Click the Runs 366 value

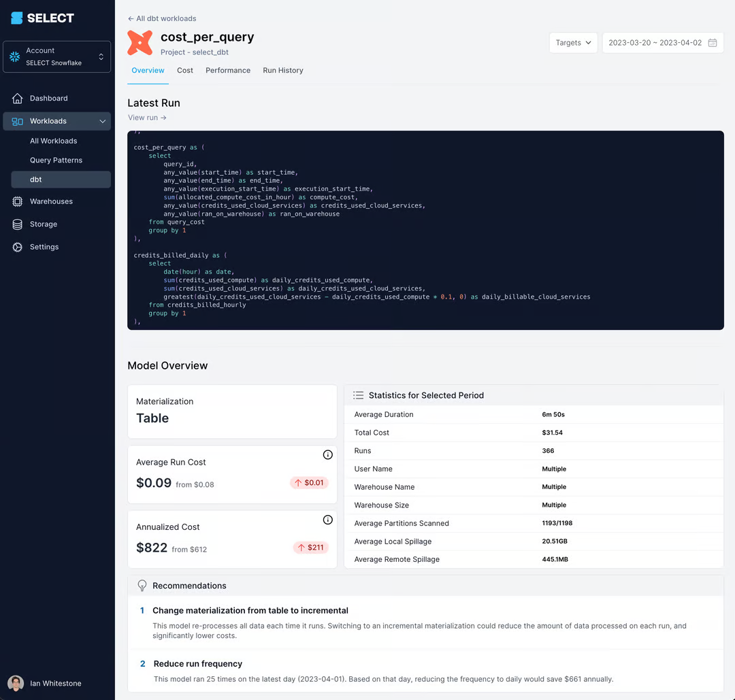tap(548, 451)
